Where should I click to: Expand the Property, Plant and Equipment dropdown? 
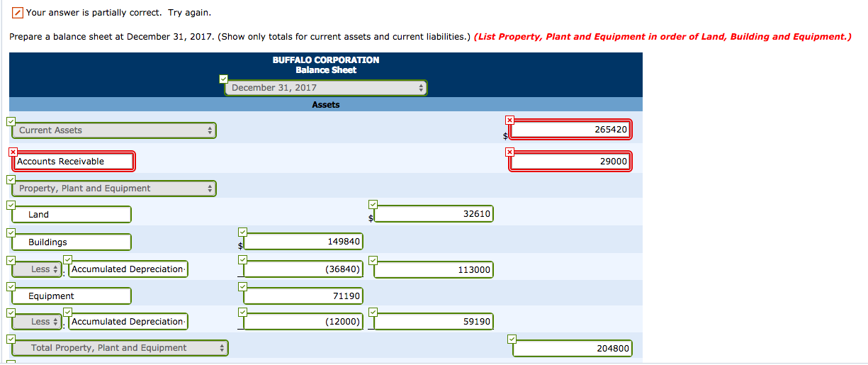pyautogui.click(x=115, y=189)
